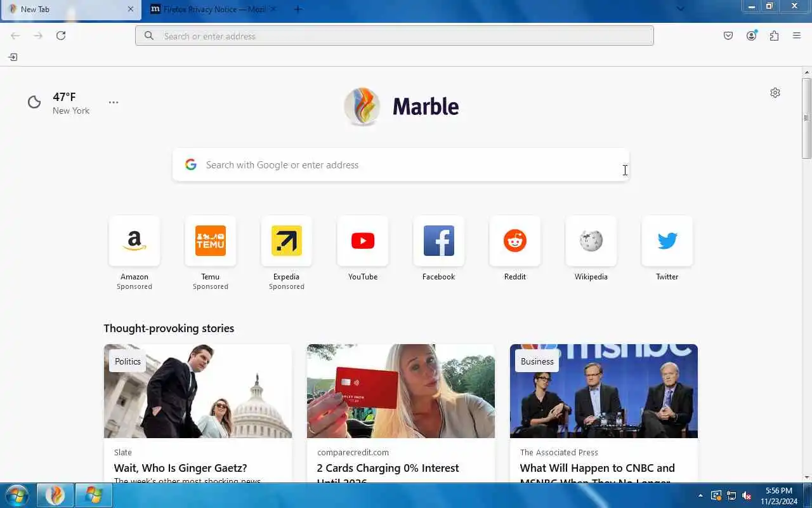
Task: Open the MSNBC story thumbnail
Action: click(x=604, y=391)
